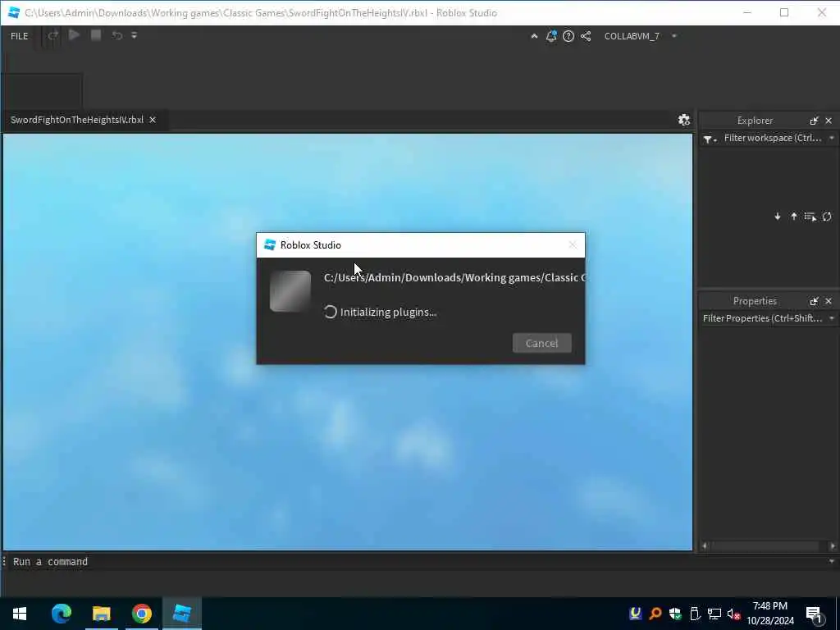Open the FILE menu

[x=20, y=36]
